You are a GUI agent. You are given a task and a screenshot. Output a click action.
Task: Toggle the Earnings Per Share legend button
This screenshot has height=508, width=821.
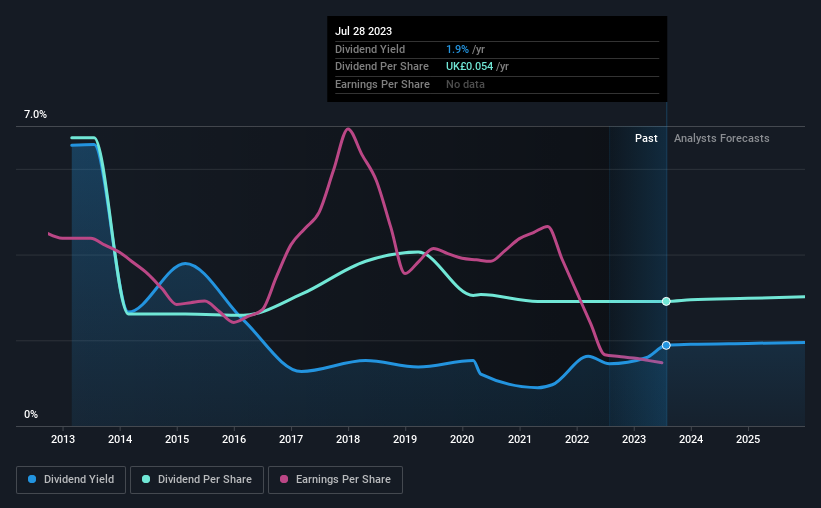[335, 480]
